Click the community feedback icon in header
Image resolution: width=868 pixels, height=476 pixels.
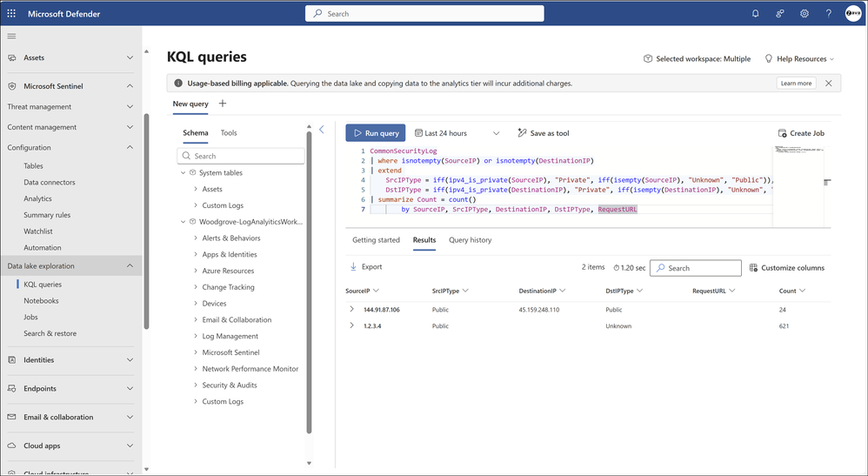point(780,13)
